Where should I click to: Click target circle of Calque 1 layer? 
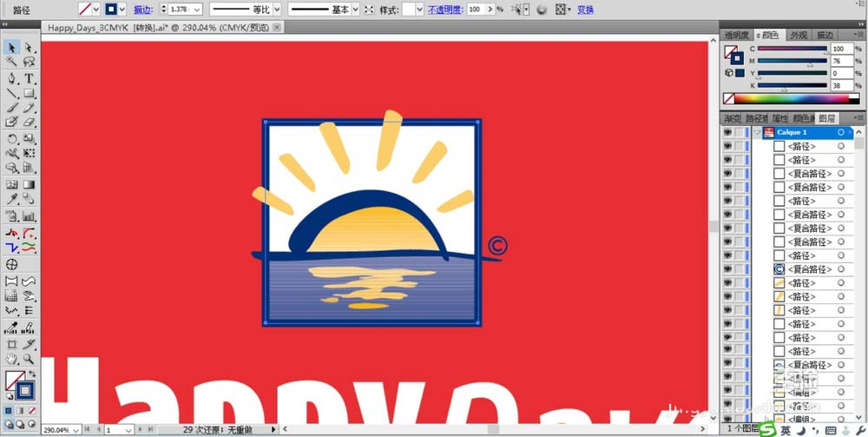tap(841, 132)
